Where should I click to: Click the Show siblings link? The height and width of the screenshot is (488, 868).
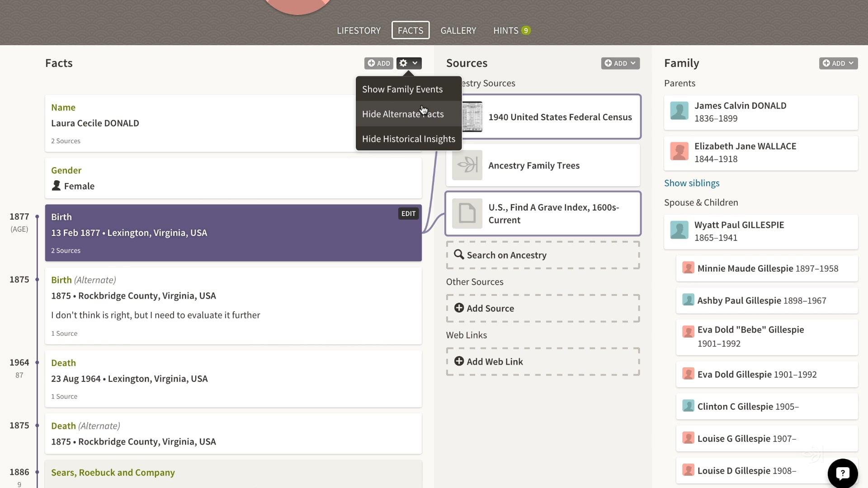(691, 183)
